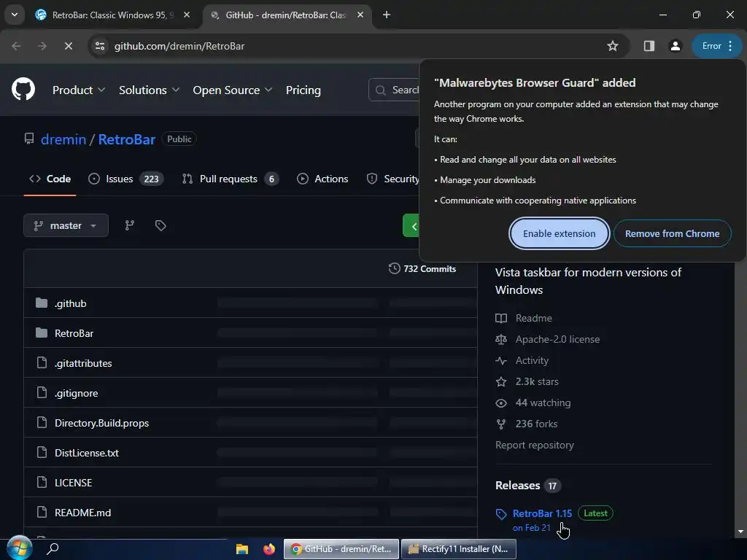Viewport: 747px width, 560px height.
Task: Open Chrome profile avatar icon
Action: click(x=675, y=46)
